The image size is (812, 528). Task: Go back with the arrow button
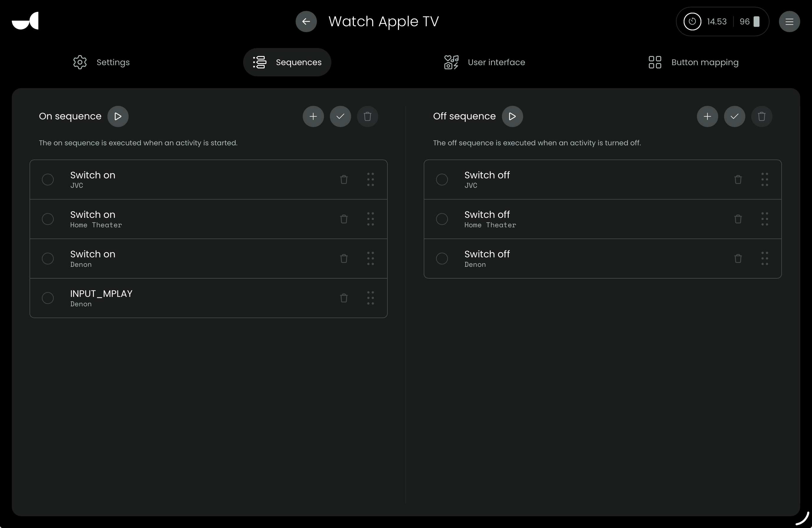[x=306, y=22]
